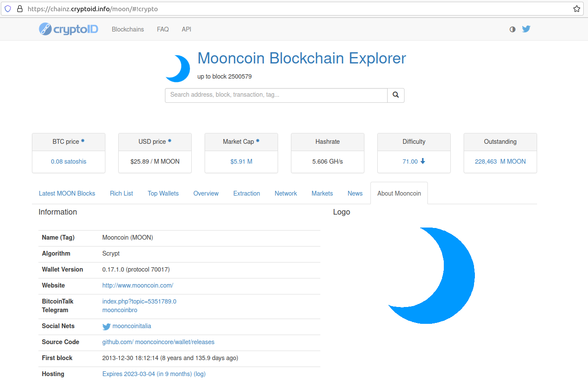Click the Logo section heading
Image resolution: width=588 pixels, height=386 pixels.
(x=341, y=212)
